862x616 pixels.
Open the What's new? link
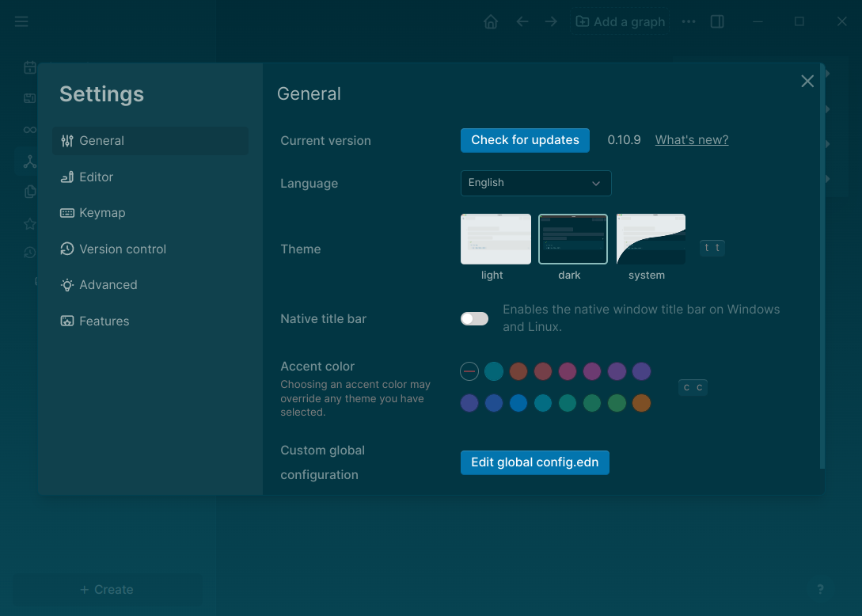pyautogui.click(x=691, y=139)
